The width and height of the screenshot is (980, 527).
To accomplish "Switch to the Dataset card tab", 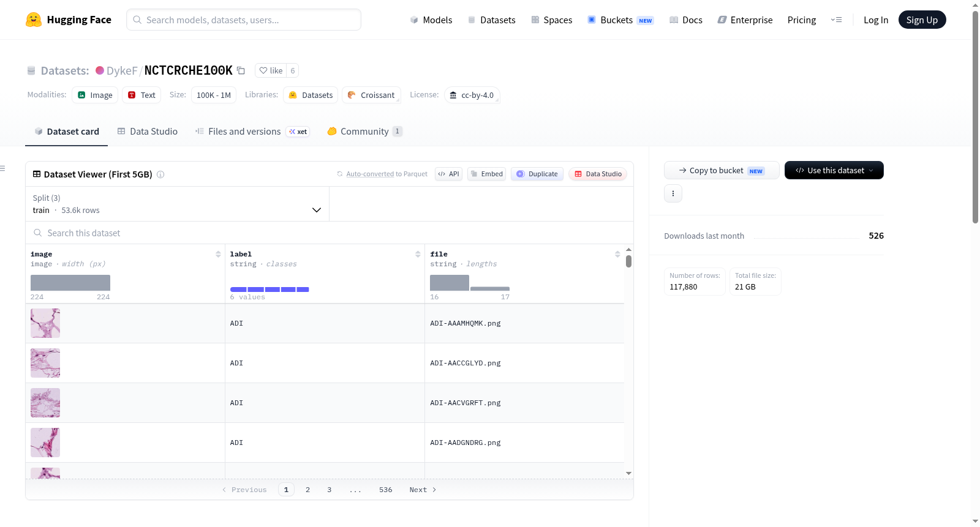I will coord(67,131).
